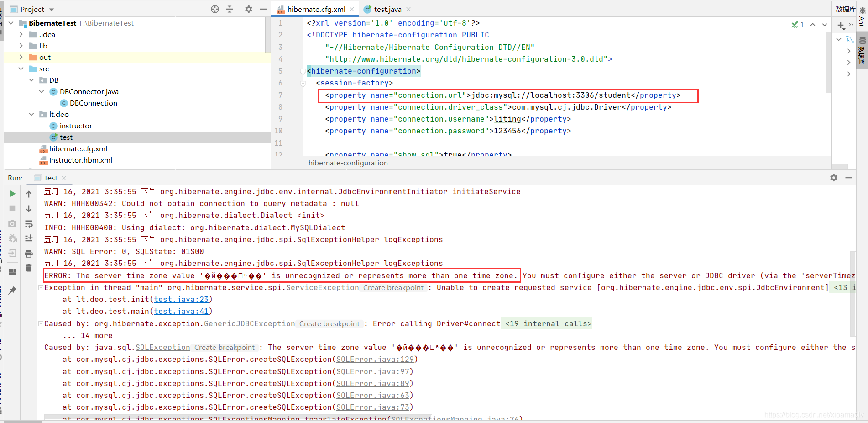Image resolution: width=868 pixels, height=423 pixels.
Task: Click the Run (green play) button
Action: click(13, 194)
